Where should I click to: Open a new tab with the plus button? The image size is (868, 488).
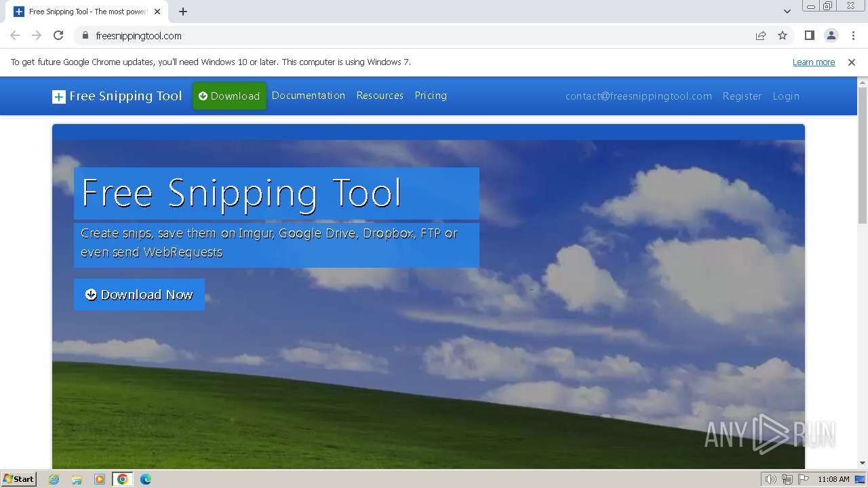pos(183,12)
